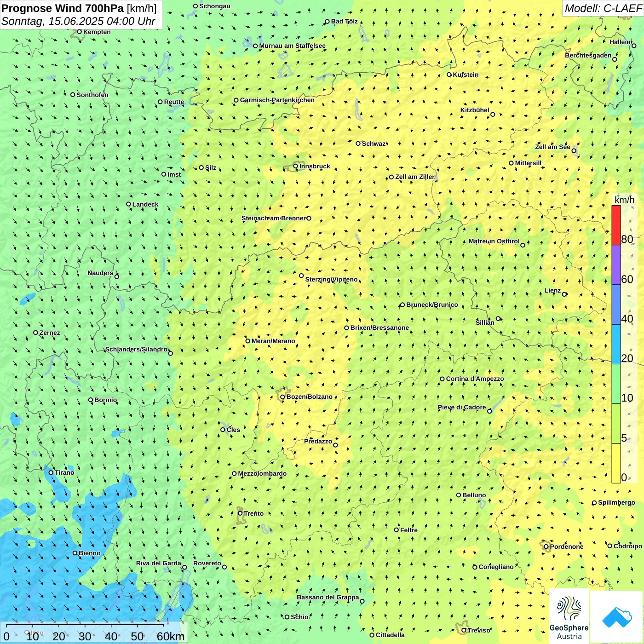Click the Murnau am Staffelsee label
Screen dimensions: 644x644
click(x=292, y=46)
